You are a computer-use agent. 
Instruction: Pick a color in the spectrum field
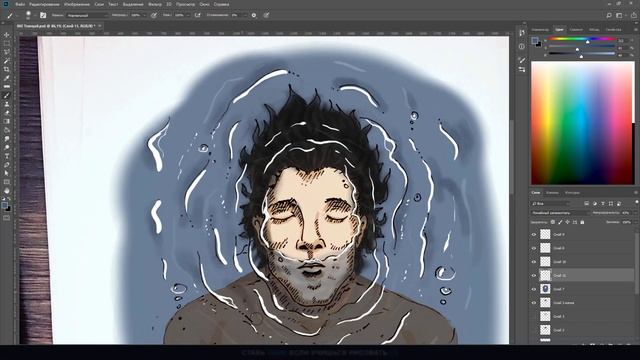(583, 123)
